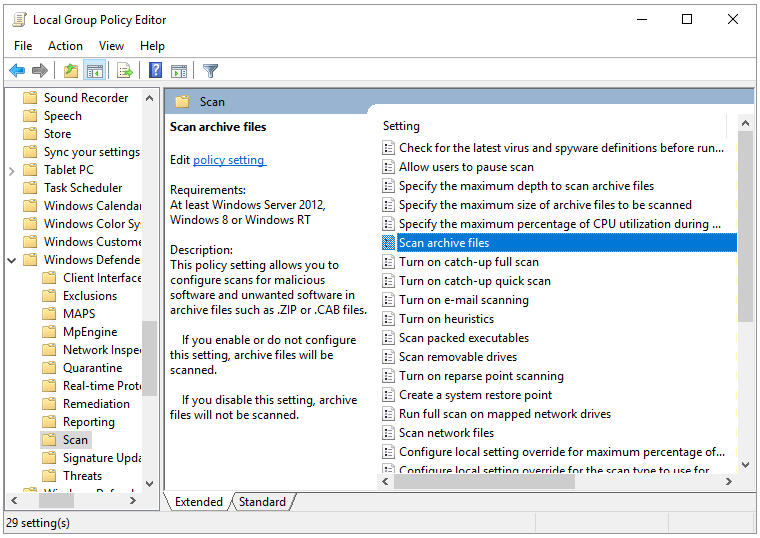Expand the Tablet PC tree node
Viewport: 760px width, 538px height.
click(12, 170)
